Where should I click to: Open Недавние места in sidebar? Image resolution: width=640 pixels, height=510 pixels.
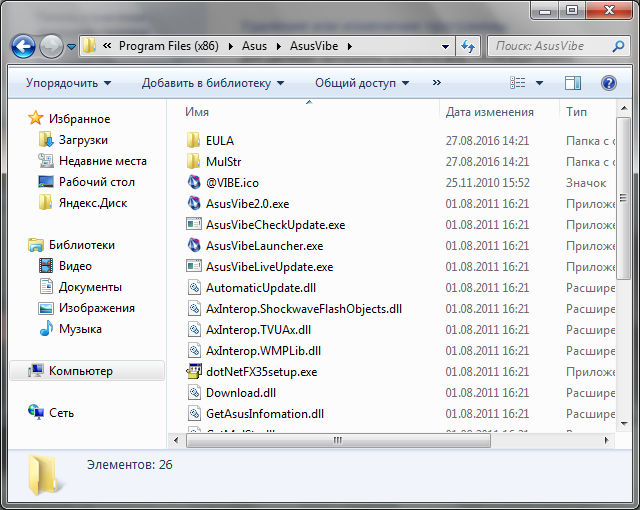point(102,161)
